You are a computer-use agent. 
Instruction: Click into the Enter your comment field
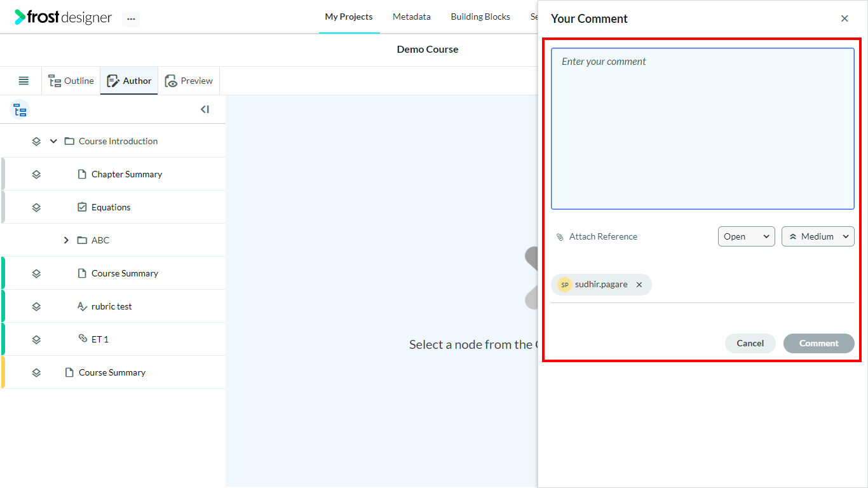tap(703, 128)
